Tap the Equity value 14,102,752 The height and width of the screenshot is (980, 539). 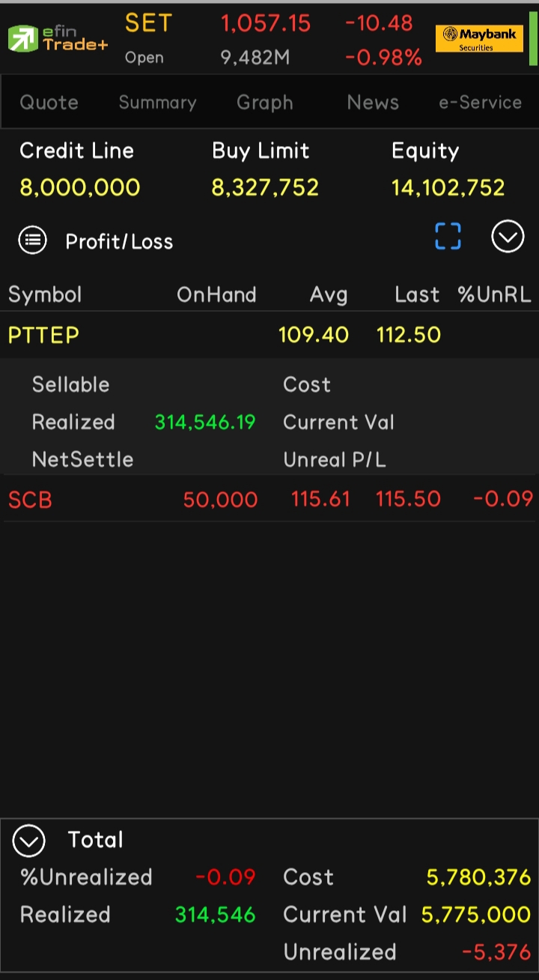tap(448, 187)
